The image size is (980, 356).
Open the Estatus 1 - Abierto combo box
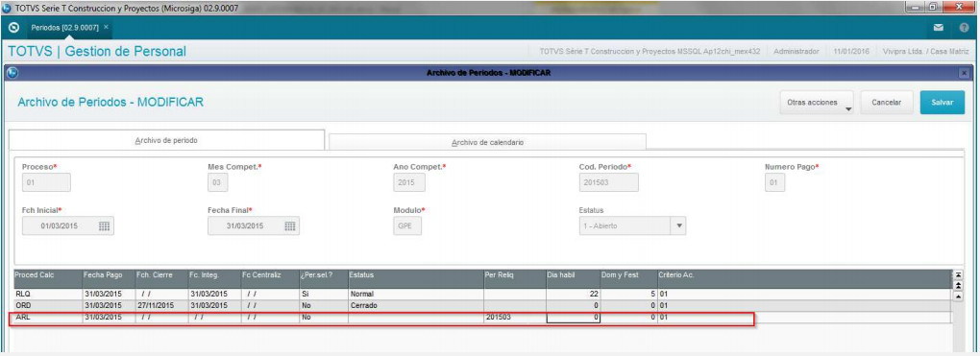click(632, 226)
